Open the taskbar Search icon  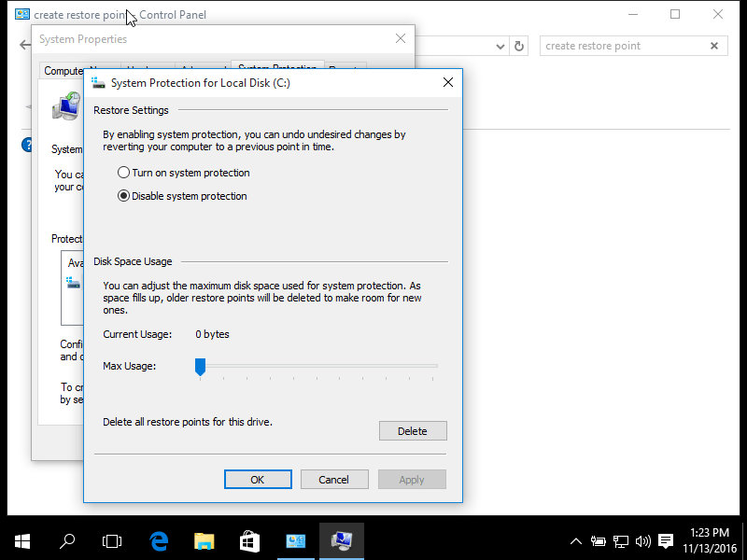66,540
